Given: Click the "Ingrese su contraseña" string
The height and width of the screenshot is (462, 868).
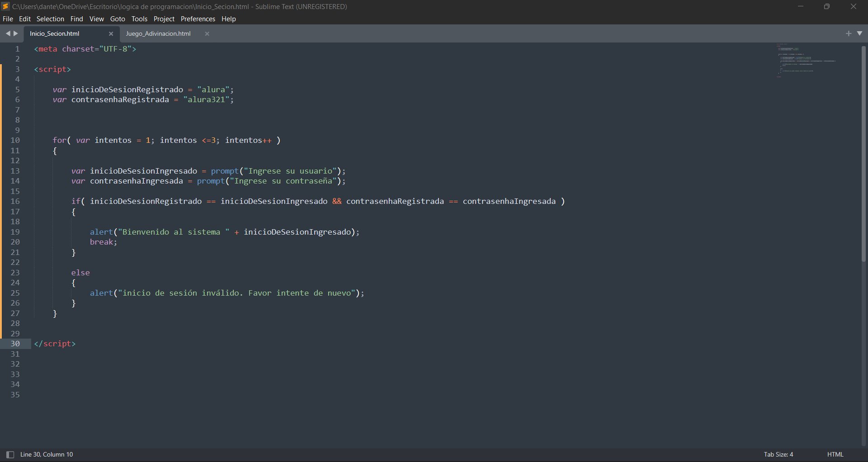Looking at the screenshot, I should (283, 181).
